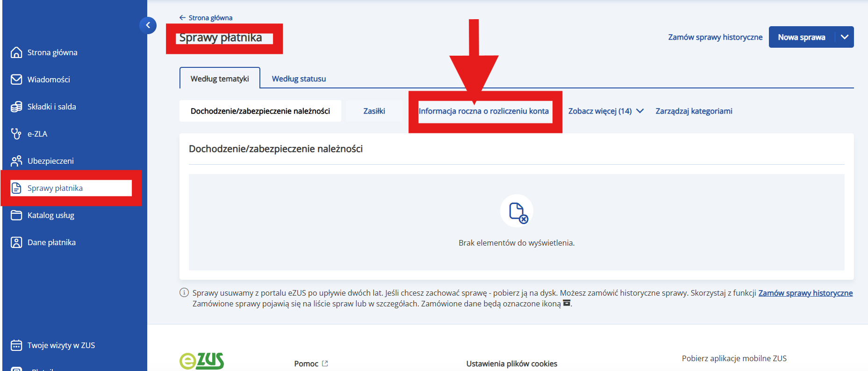Expand Zobacz więcej (14) categories
This screenshot has height=371, width=868.
pyautogui.click(x=606, y=111)
